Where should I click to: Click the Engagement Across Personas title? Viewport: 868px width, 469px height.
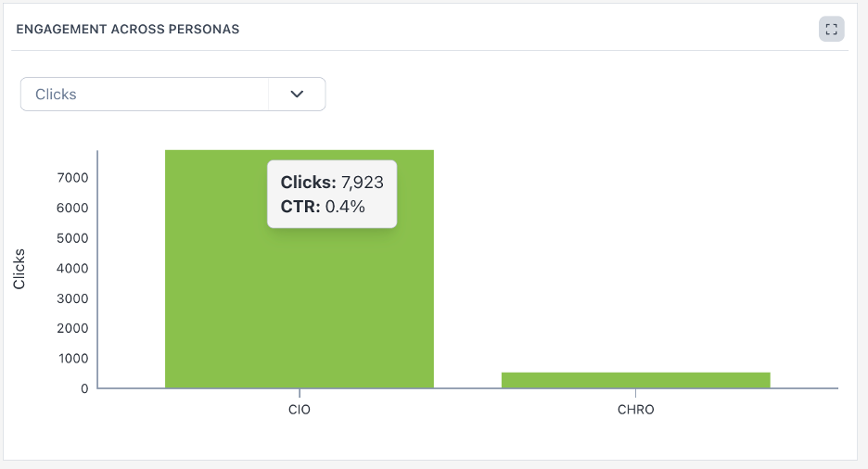point(128,30)
